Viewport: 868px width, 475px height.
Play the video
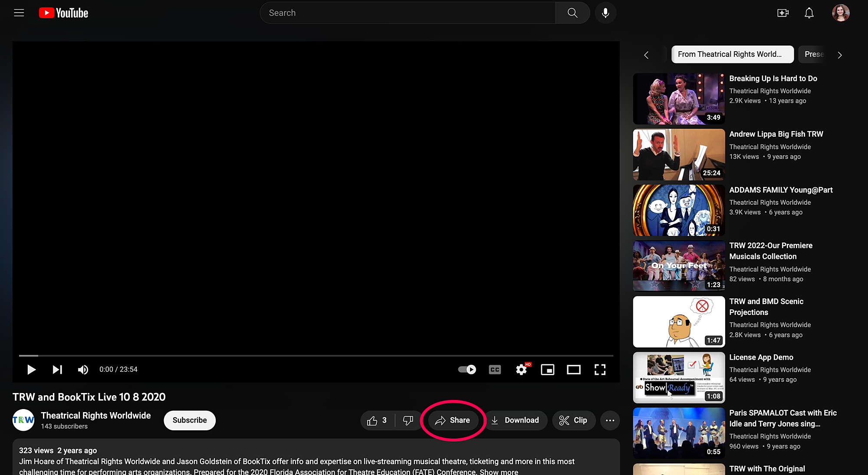31,370
